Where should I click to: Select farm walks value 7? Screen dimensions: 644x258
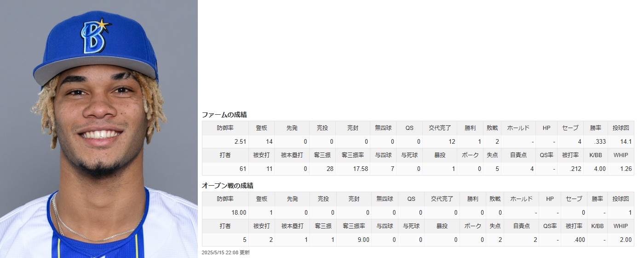pos(392,169)
